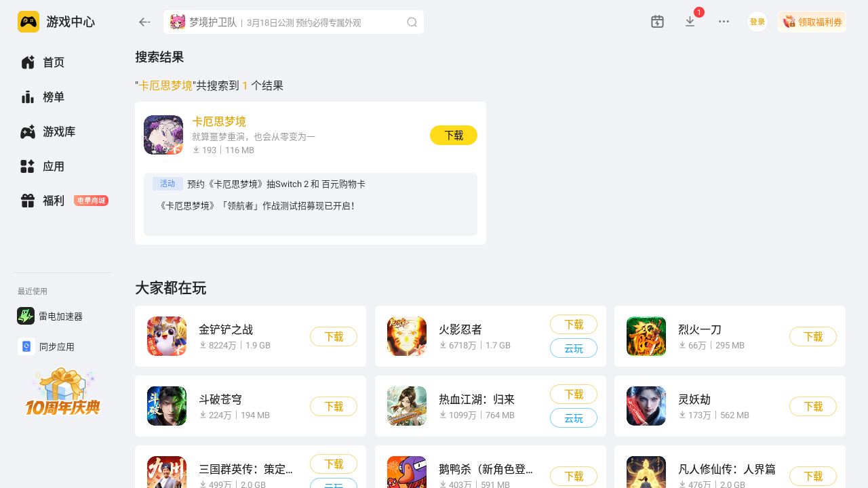Open the calendar reservation icon
This screenshot has height=488, width=868.
[x=657, y=22]
